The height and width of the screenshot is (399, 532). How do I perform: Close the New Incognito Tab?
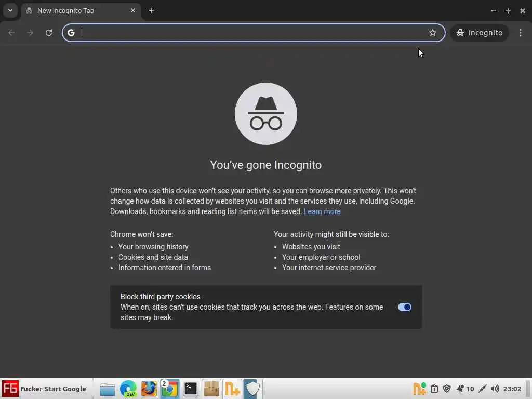tap(133, 10)
